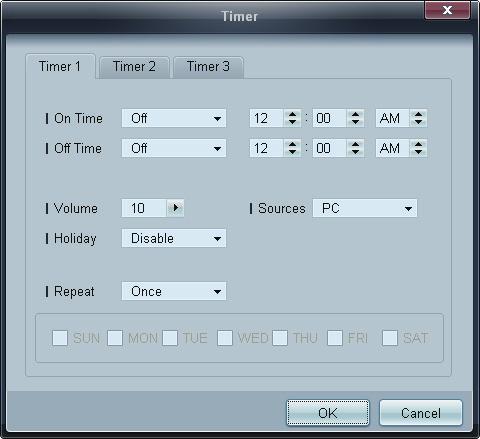Toggle Off Time AM/PM with up arrow
480x439 pixels.
(x=418, y=144)
